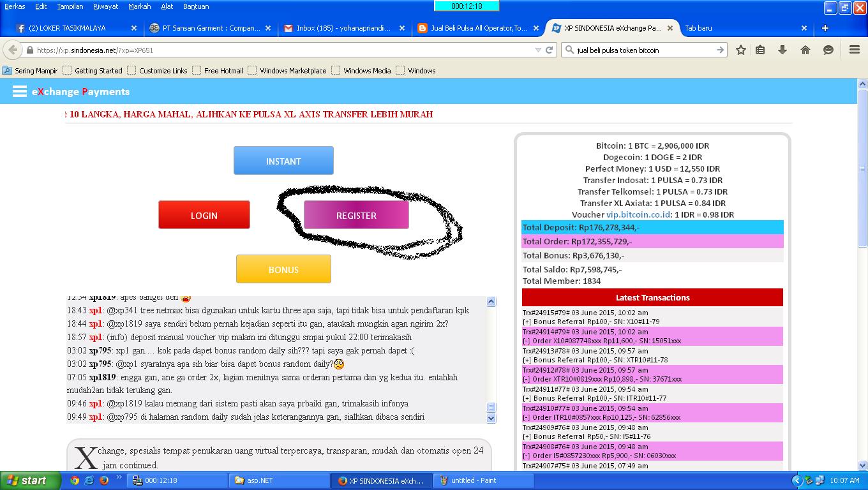Viewport: 868px width, 490px height.
Task: Go to the Firefox home page icon
Action: pos(805,50)
